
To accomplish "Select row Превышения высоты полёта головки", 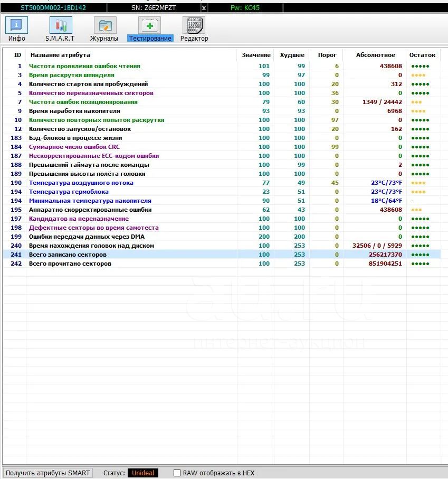I will [222, 174].
